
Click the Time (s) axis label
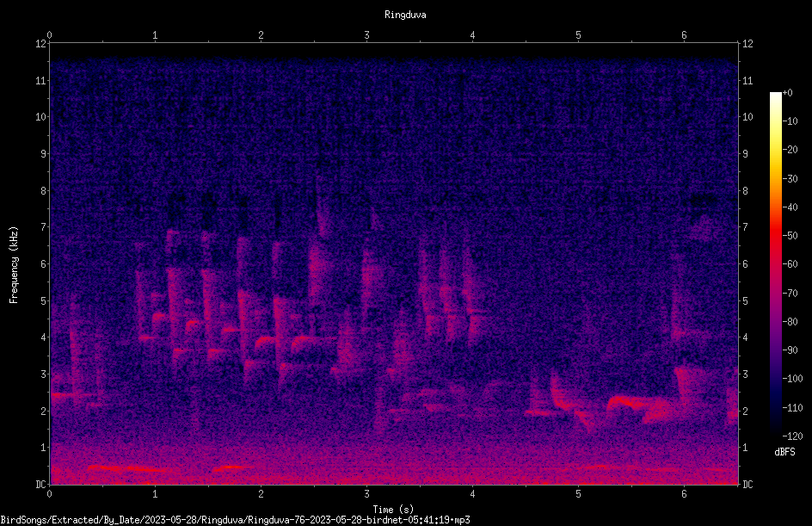(x=393, y=510)
